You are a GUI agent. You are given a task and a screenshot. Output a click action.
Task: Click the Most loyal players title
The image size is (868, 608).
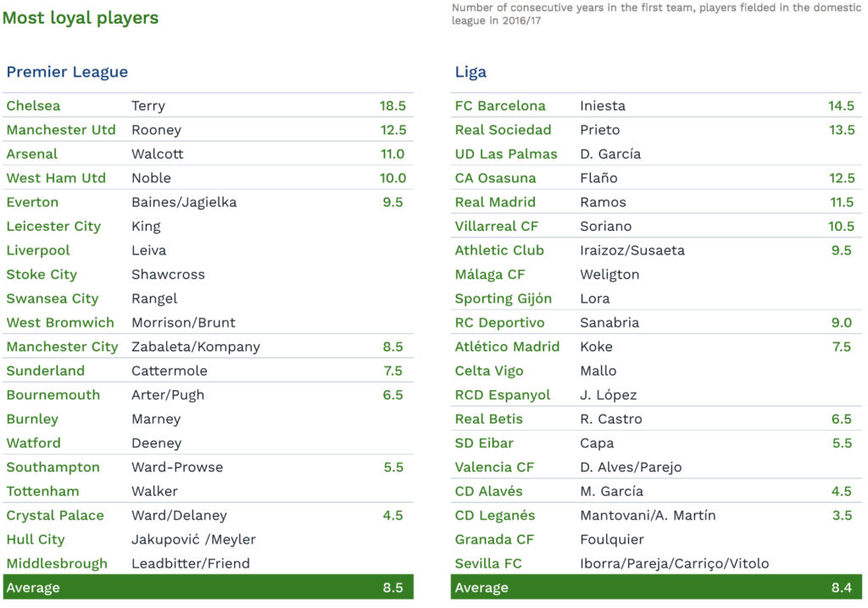coord(81,18)
